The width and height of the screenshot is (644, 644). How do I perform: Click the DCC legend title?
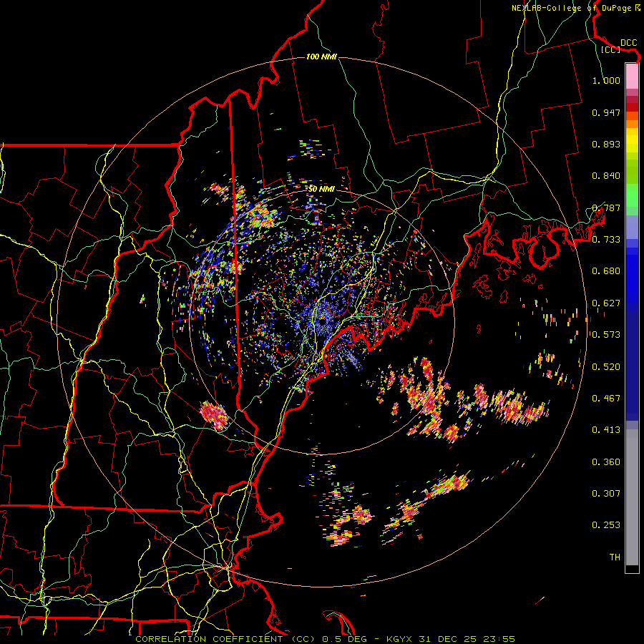pos(628,43)
